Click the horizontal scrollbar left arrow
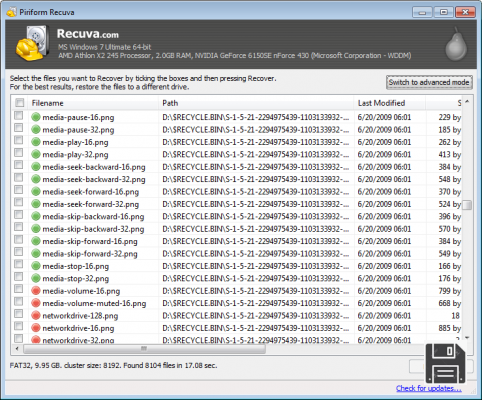The height and width of the screenshot is (400, 482). 17,349
